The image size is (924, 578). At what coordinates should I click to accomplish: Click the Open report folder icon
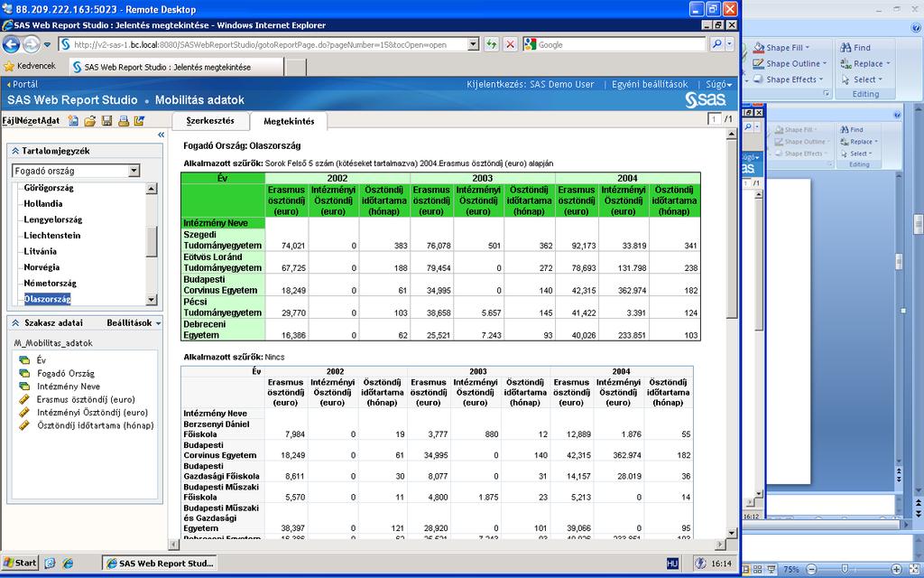click(x=89, y=121)
